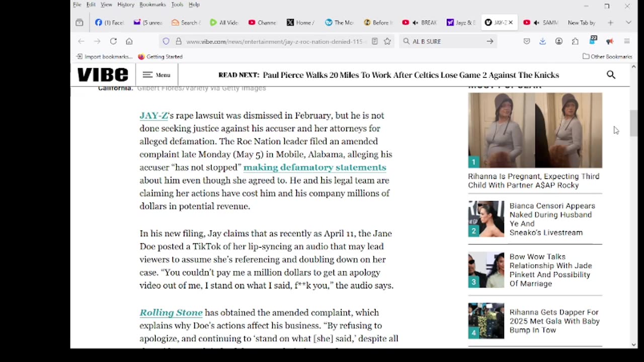Open the Firefox account icon

click(559, 41)
